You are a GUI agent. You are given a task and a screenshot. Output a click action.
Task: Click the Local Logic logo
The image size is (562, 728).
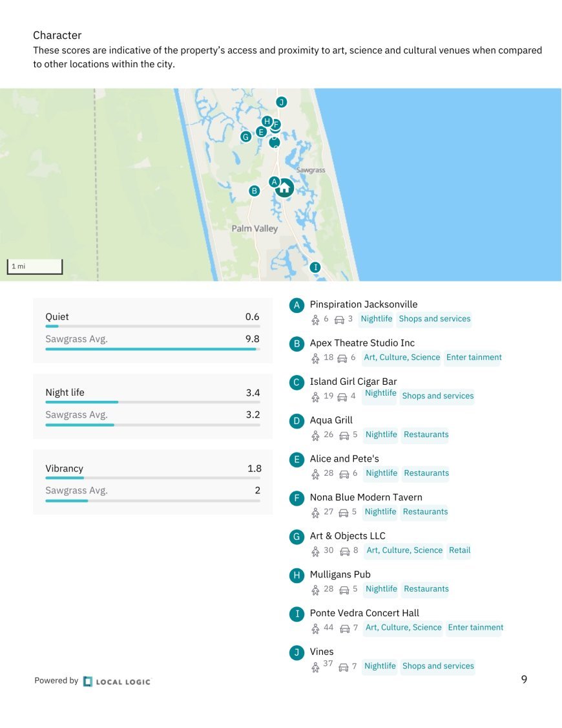[x=117, y=681]
